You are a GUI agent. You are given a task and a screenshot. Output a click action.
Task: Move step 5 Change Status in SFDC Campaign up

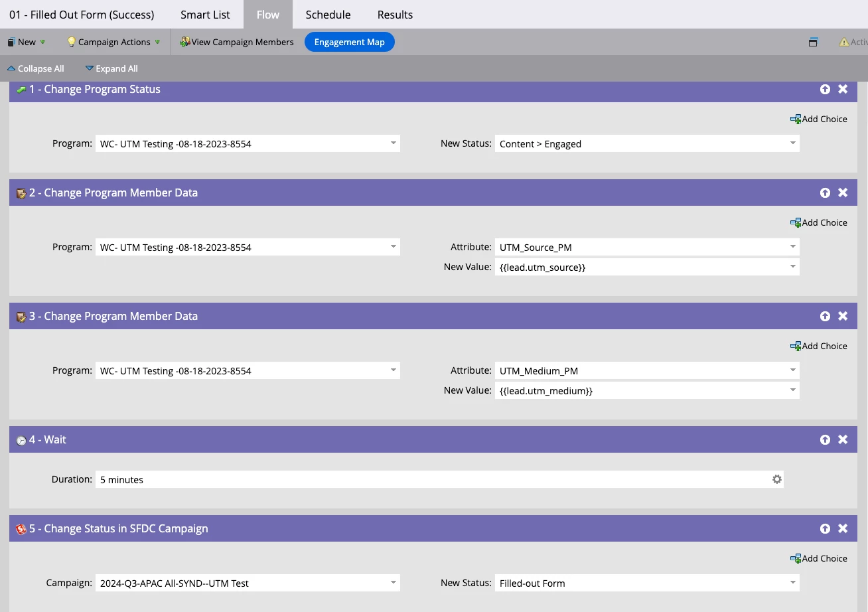click(825, 528)
